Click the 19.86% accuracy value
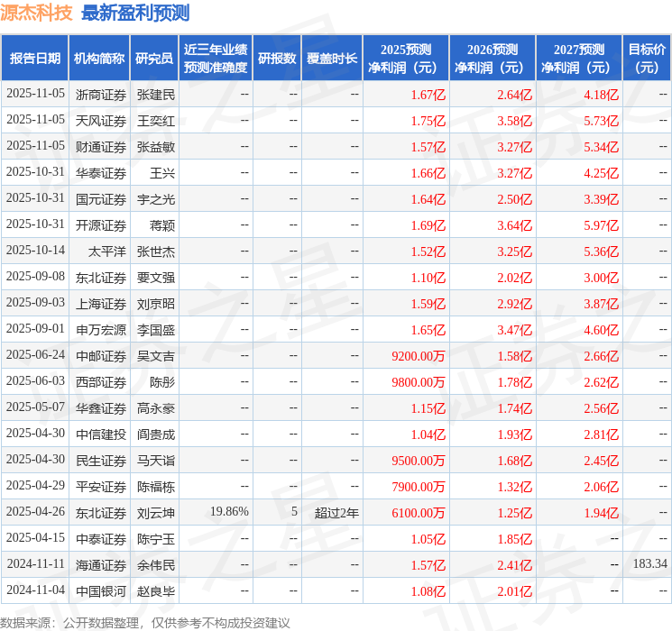672x631 pixels. point(229,511)
